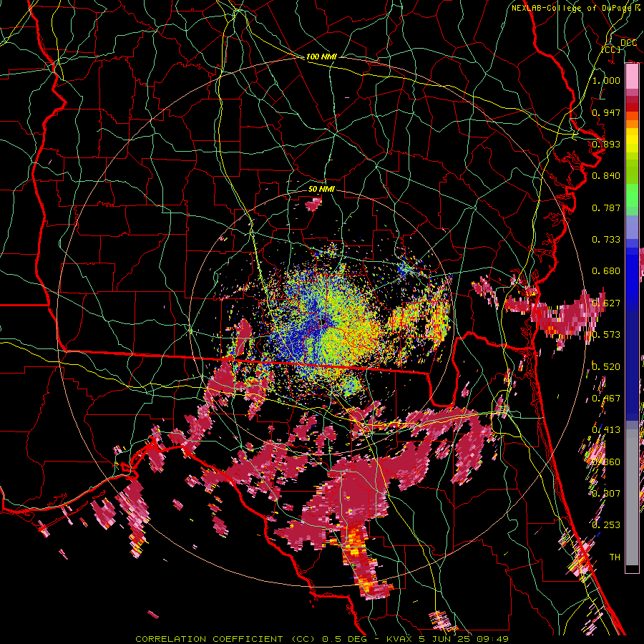The height and width of the screenshot is (644, 644).
Task: Click the TH threshold label in legend
Action: coord(615,557)
